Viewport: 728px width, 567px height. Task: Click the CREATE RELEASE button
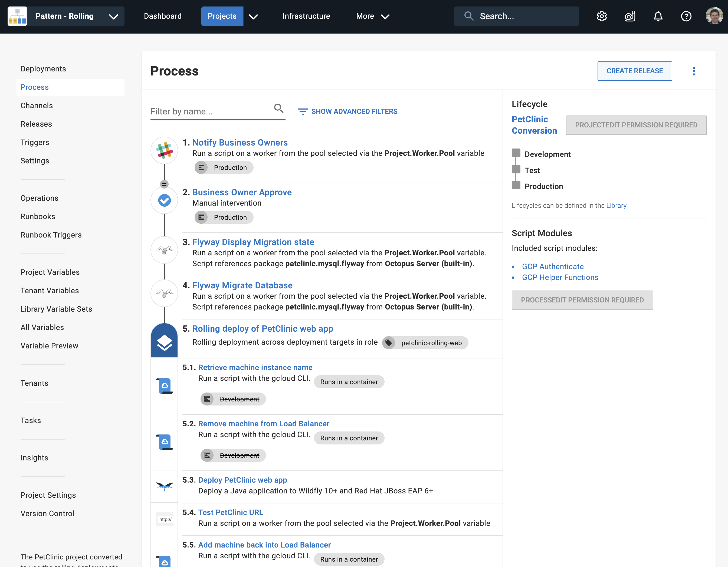point(634,71)
